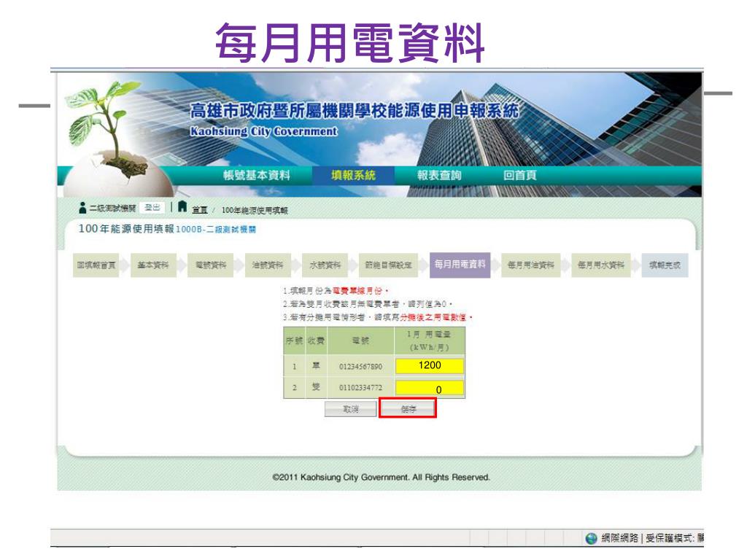Click 網際網路 zone text in status bar

click(x=619, y=538)
